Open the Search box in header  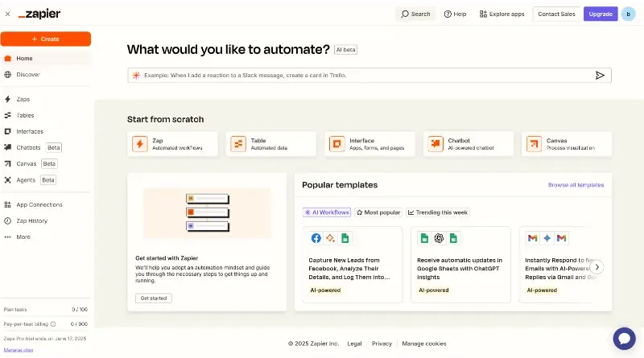click(415, 14)
